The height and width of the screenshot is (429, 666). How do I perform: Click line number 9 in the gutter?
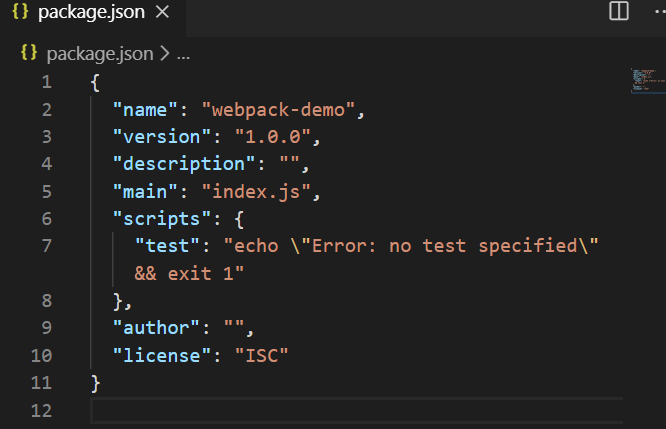(47, 328)
